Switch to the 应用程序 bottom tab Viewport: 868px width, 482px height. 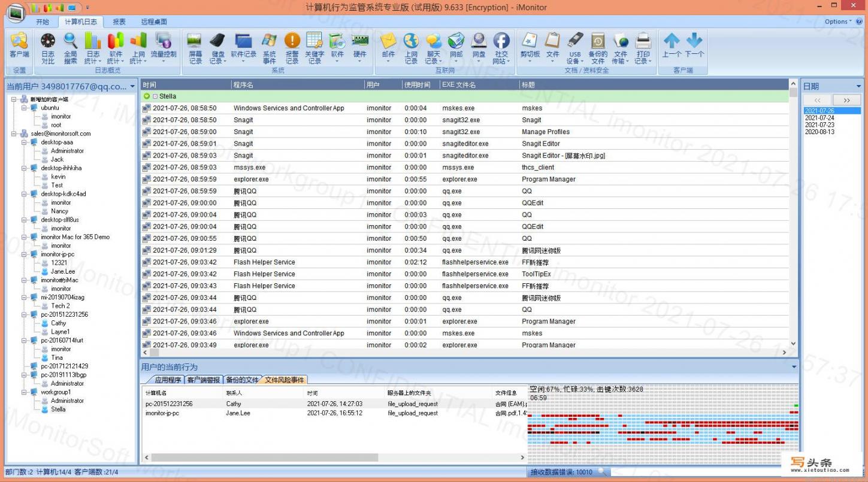[x=168, y=380]
